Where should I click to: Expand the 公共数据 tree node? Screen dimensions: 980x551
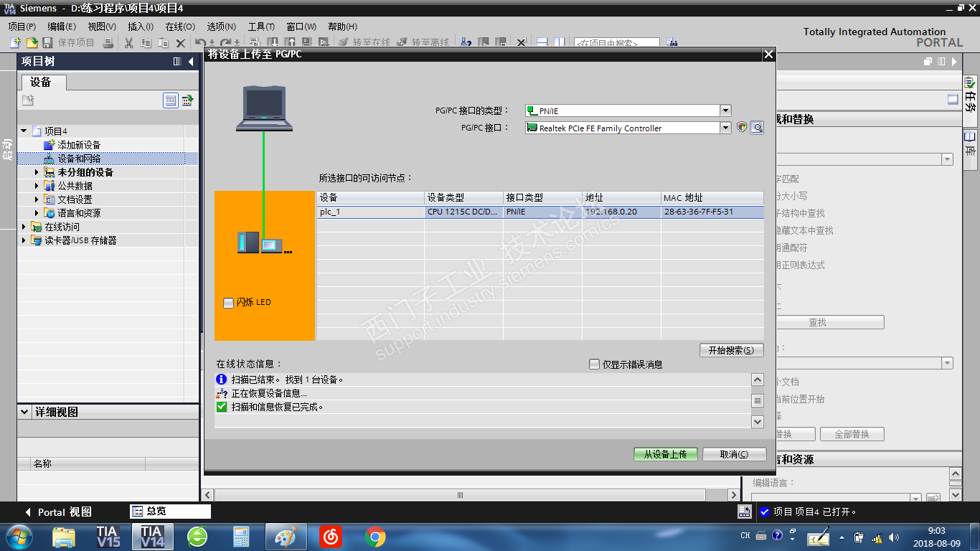pyautogui.click(x=37, y=186)
